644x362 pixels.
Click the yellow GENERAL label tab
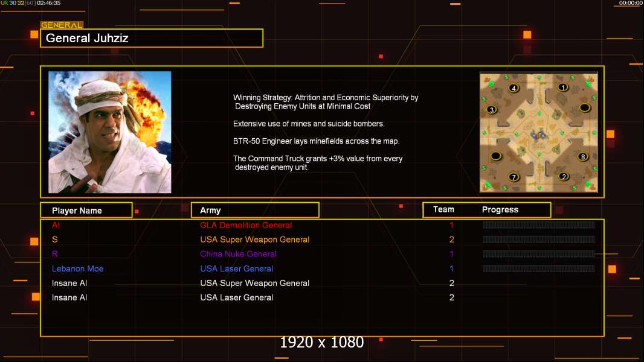click(62, 25)
